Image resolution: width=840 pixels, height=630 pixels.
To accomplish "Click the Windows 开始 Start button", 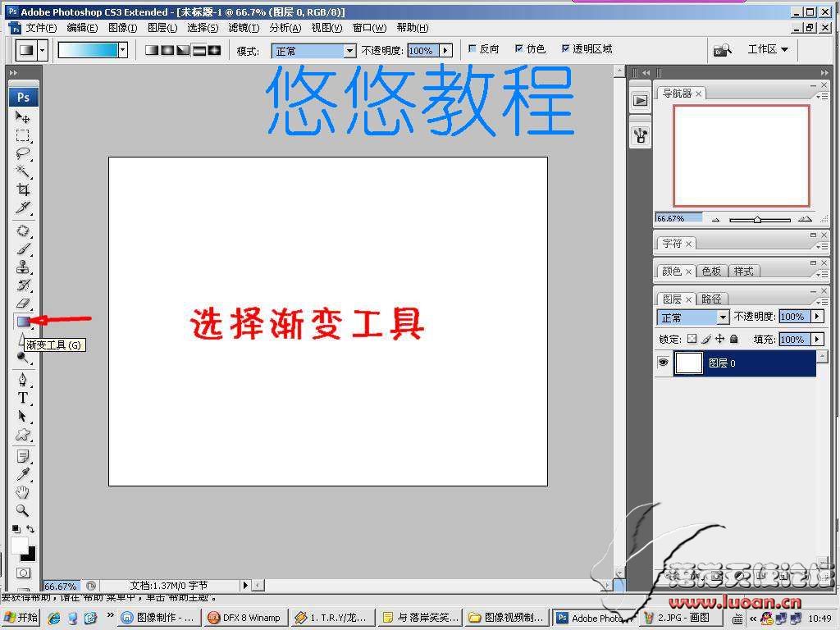I will tap(21, 618).
